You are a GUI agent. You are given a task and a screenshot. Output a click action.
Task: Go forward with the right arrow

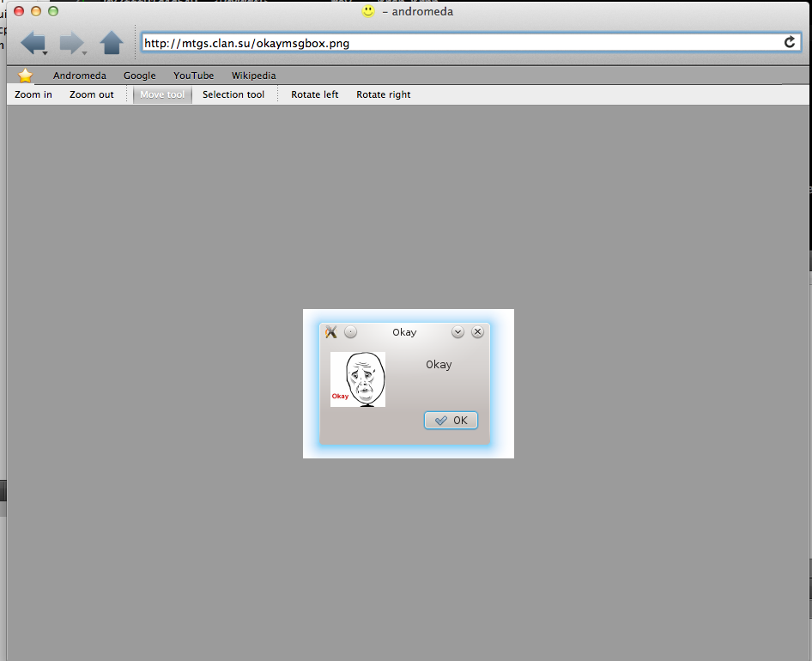(x=71, y=42)
